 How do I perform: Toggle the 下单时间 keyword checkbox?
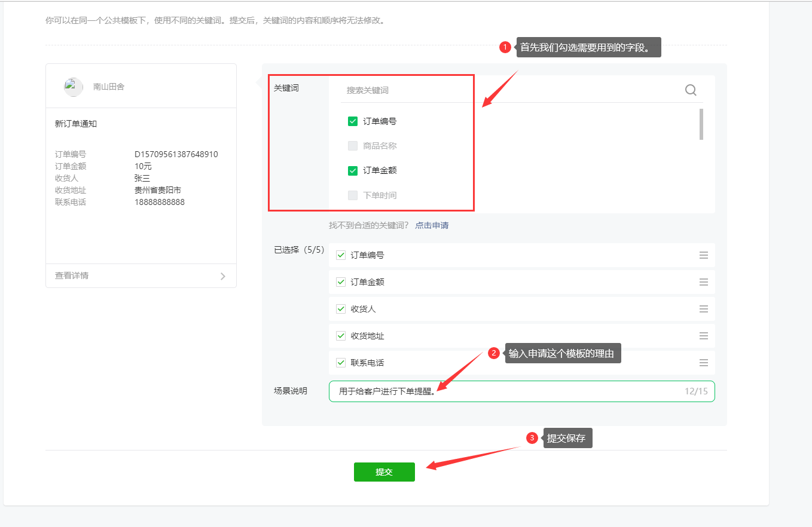click(x=353, y=195)
